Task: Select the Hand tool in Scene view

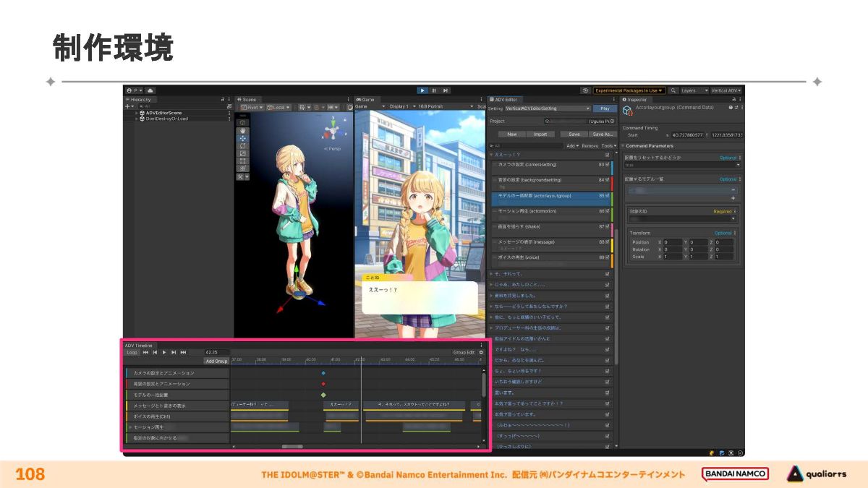Action: 242,131
